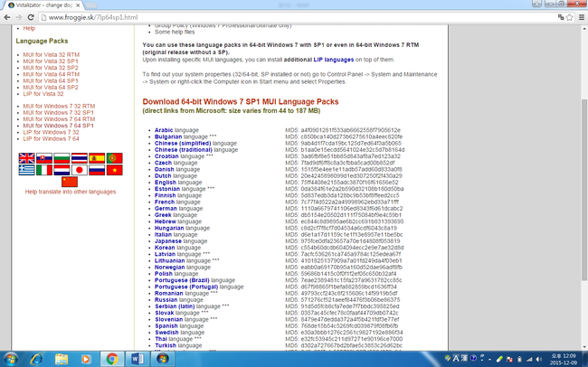Choose the Russian flag
The width and height of the screenshot is (588, 367).
[97, 170]
